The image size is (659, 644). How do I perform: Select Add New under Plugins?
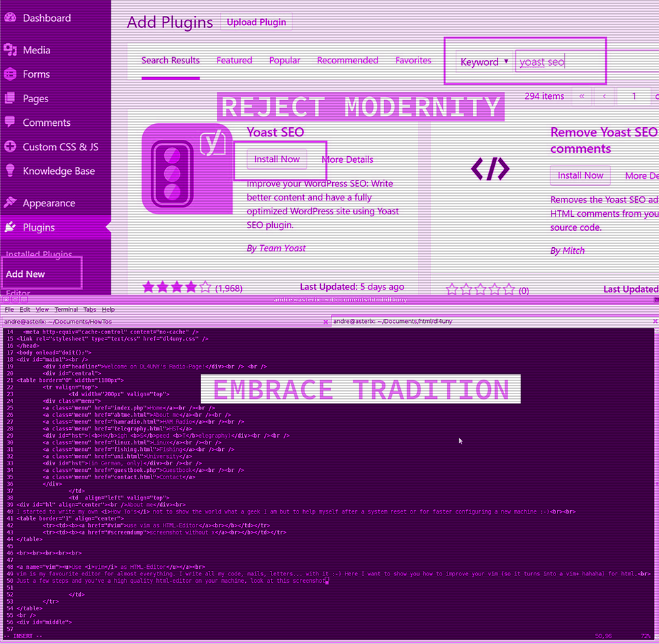click(x=25, y=274)
